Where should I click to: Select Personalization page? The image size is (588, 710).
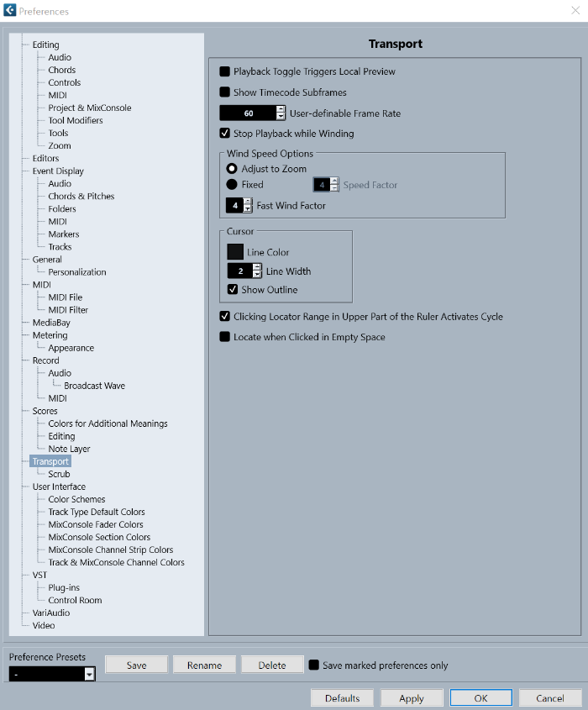[x=77, y=272]
